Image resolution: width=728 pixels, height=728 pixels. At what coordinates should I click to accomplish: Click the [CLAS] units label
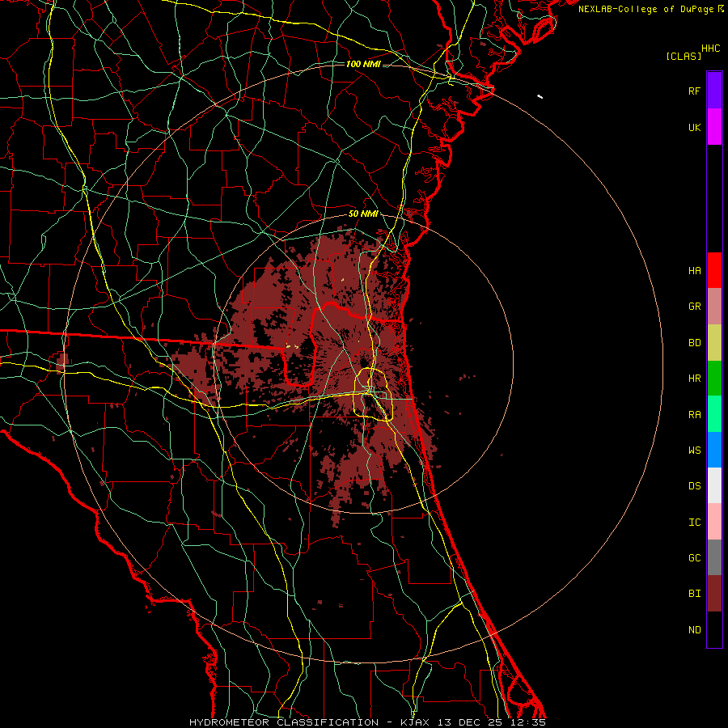[x=684, y=56]
